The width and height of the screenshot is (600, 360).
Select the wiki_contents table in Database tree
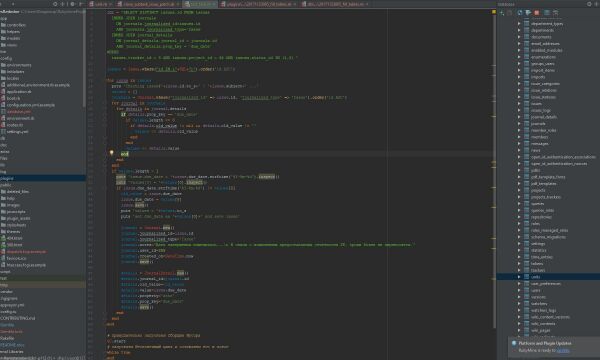pos(543,324)
